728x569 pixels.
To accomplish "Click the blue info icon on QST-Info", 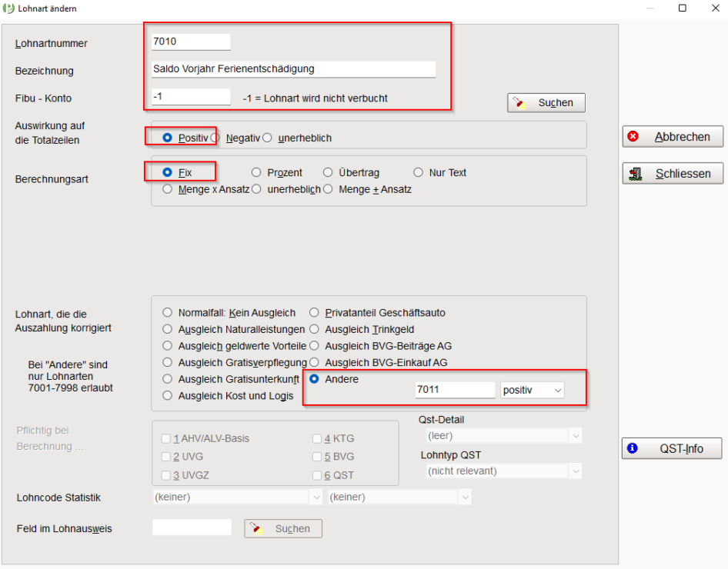I will click(632, 448).
